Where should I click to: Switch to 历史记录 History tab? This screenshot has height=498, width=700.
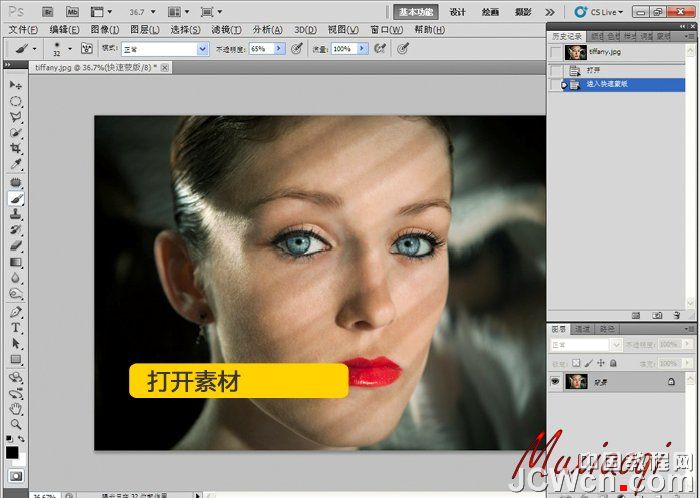[x=567, y=36]
